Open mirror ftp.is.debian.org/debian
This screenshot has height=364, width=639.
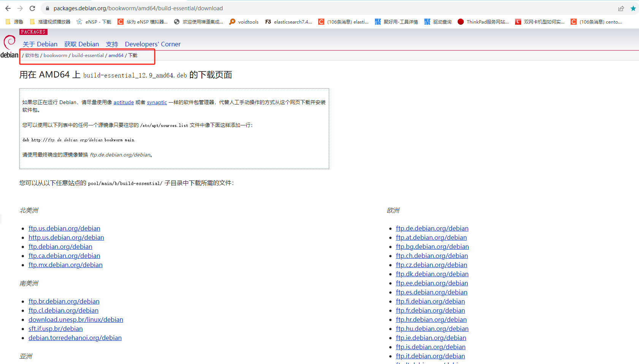pyautogui.click(x=431, y=347)
